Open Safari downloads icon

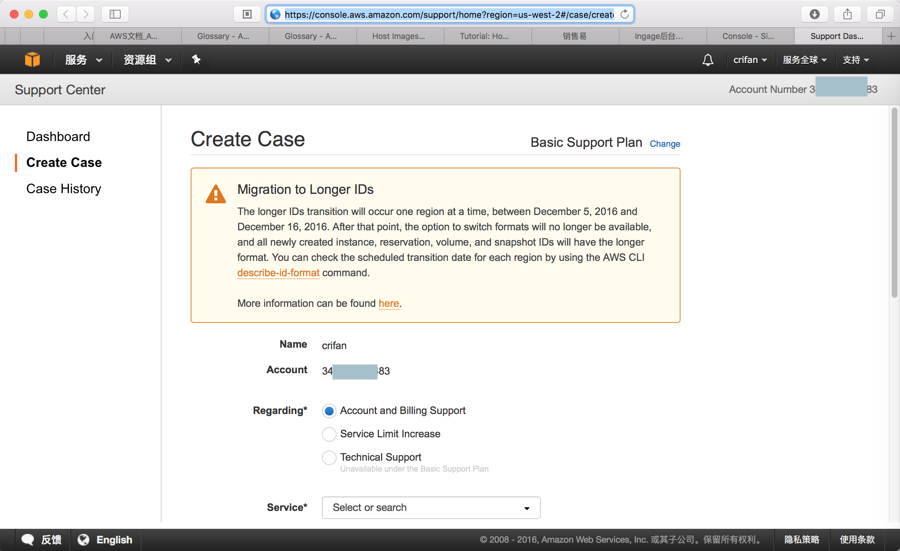point(814,14)
